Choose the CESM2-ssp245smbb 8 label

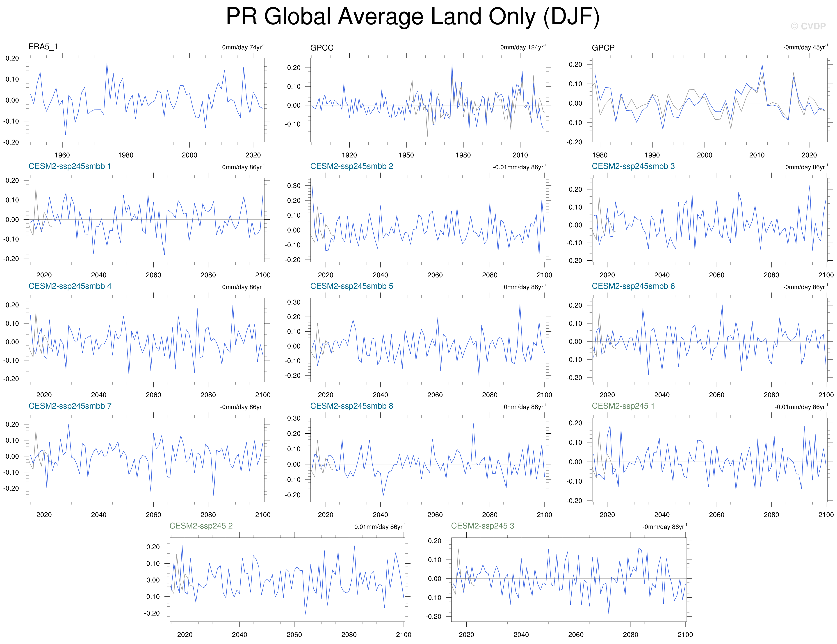tap(351, 406)
